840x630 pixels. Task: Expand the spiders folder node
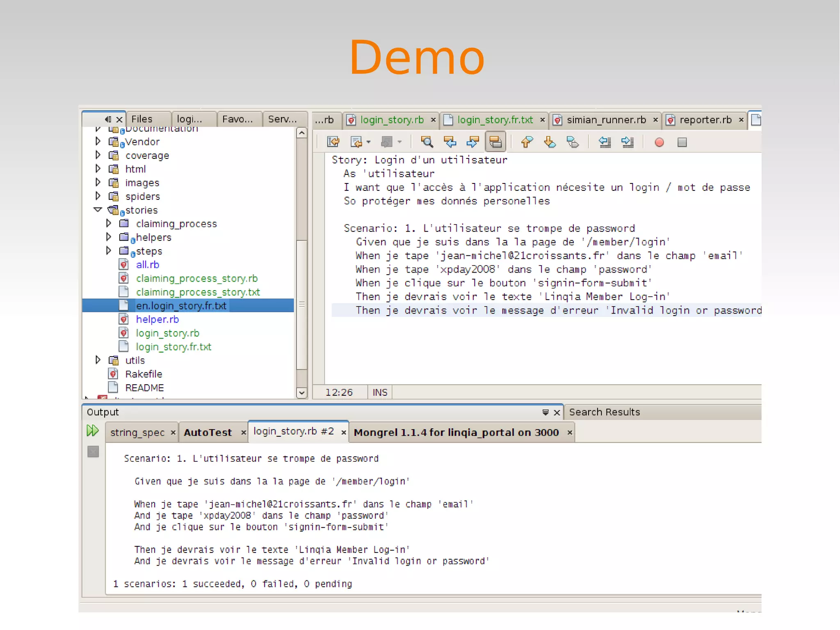98,195
